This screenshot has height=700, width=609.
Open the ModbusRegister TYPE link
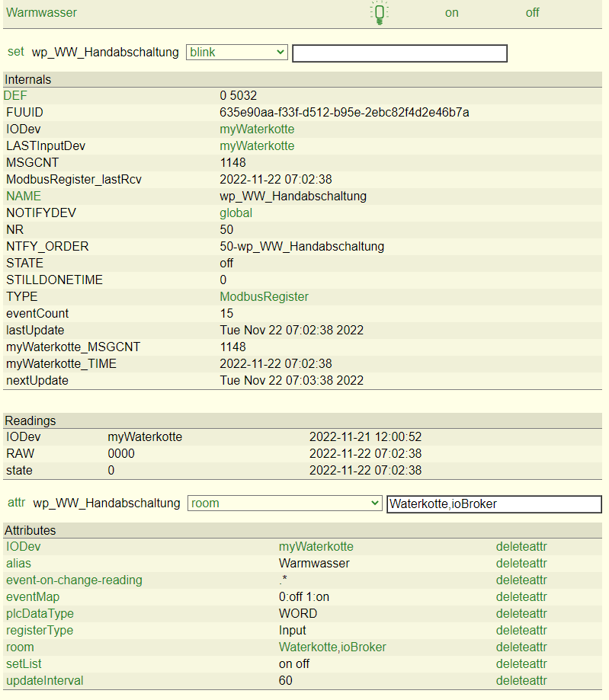click(x=264, y=297)
